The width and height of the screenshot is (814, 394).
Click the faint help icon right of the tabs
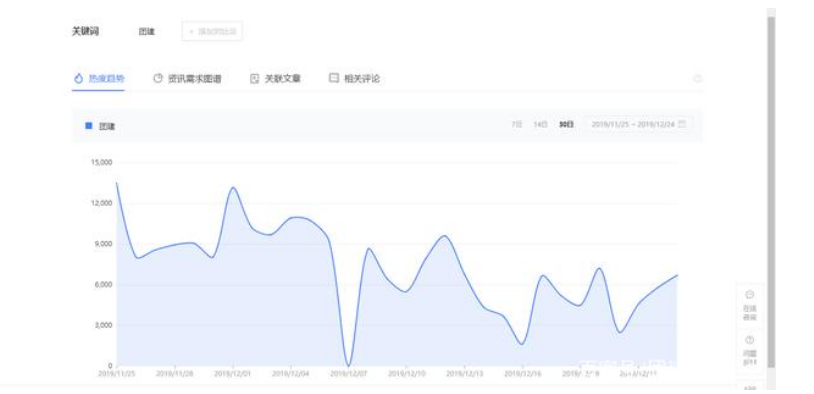(x=698, y=78)
